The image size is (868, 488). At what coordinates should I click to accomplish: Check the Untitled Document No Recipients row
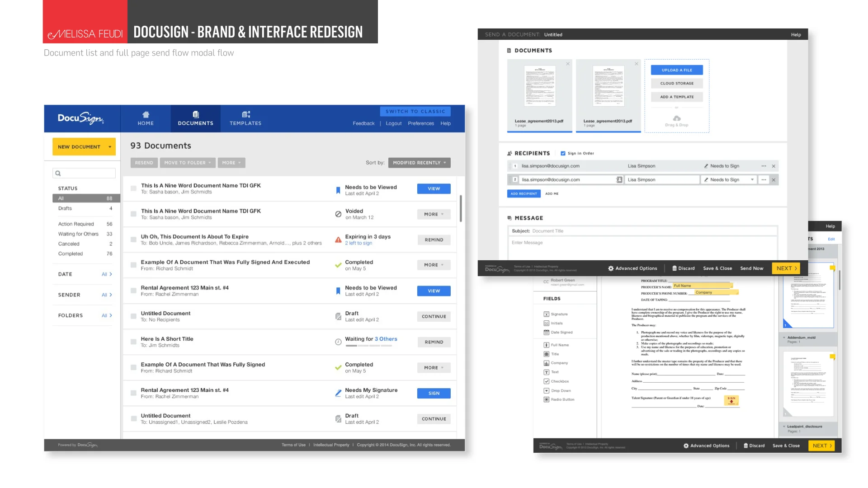click(x=133, y=316)
